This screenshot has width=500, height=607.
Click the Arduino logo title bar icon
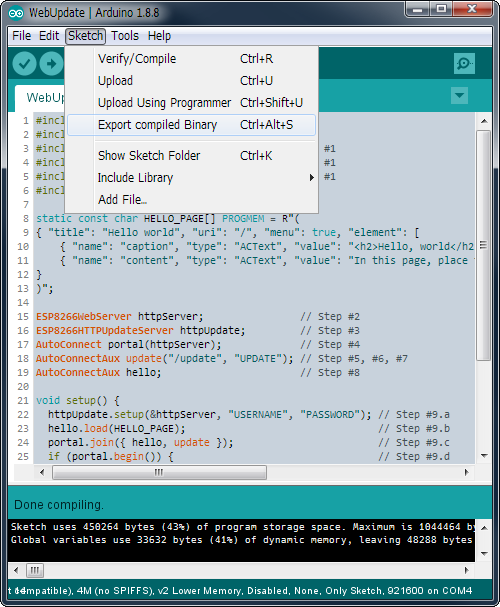[x=16, y=14]
